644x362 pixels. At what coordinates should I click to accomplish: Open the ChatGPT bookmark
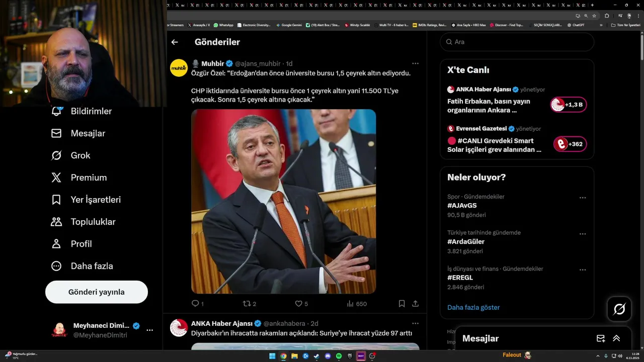576,25
